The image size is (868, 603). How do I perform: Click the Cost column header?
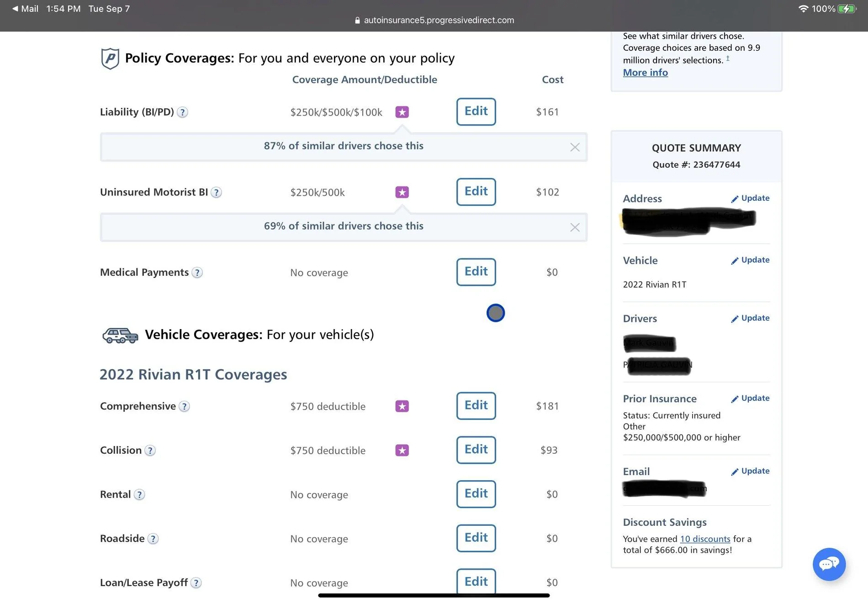(552, 80)
